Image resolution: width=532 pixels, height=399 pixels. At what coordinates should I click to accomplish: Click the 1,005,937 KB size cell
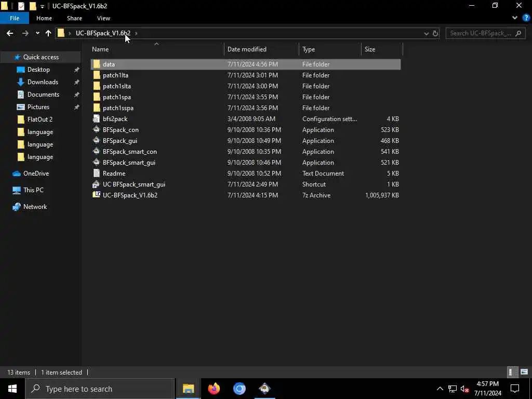382,195
